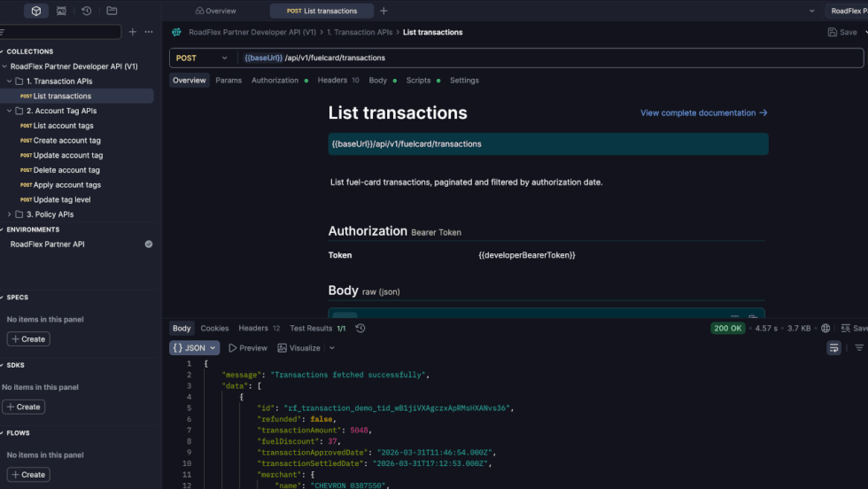The height and width of the screenshot is (489, 868).
Task: Open the History sidebar icon
Action: click(x=87, y=11)
